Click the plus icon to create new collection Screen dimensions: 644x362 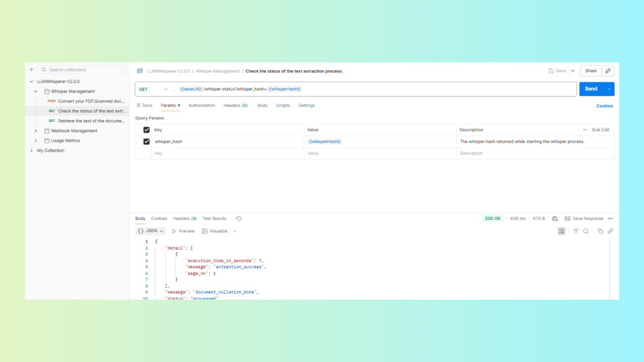[x=31, y=70]
